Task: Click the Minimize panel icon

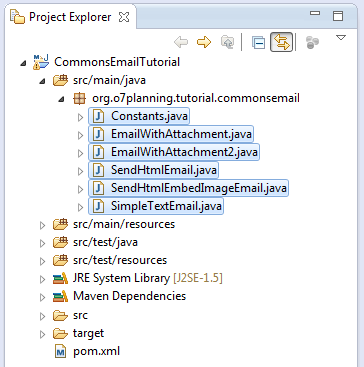Action: (315, 13)
